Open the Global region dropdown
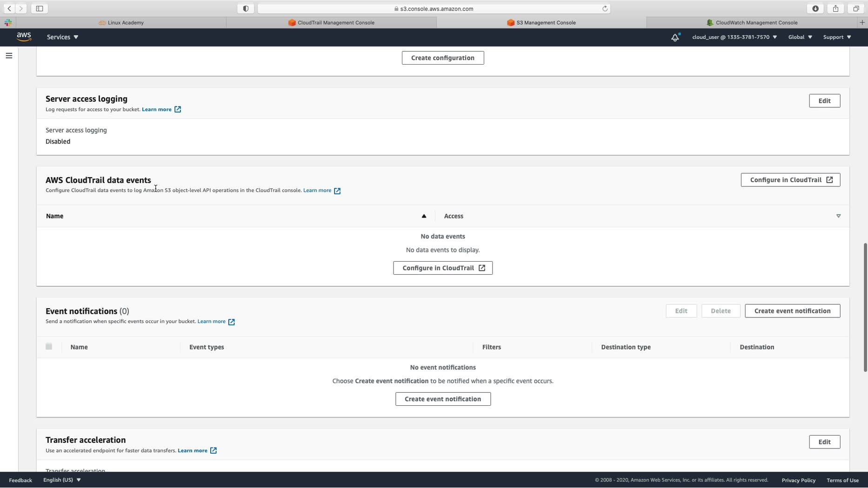This screenshot has height=488, width=868. tap(800, 37)
